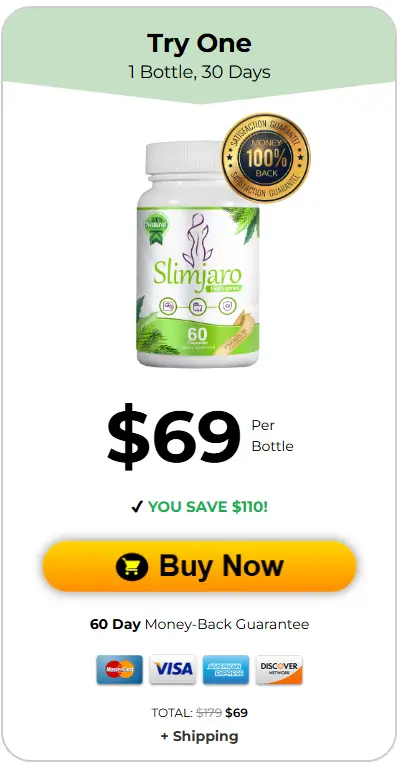The width and height of the screenshot is (404, 771).
Task: Click the 1 Bottle, 30 Days subtitle
Action: (x=199, y=72)
